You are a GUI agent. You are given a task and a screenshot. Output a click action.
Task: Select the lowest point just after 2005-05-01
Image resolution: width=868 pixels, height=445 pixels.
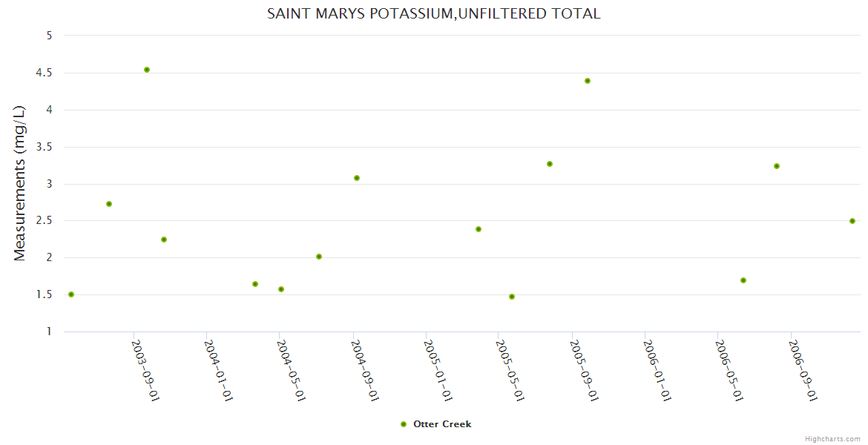512,297
